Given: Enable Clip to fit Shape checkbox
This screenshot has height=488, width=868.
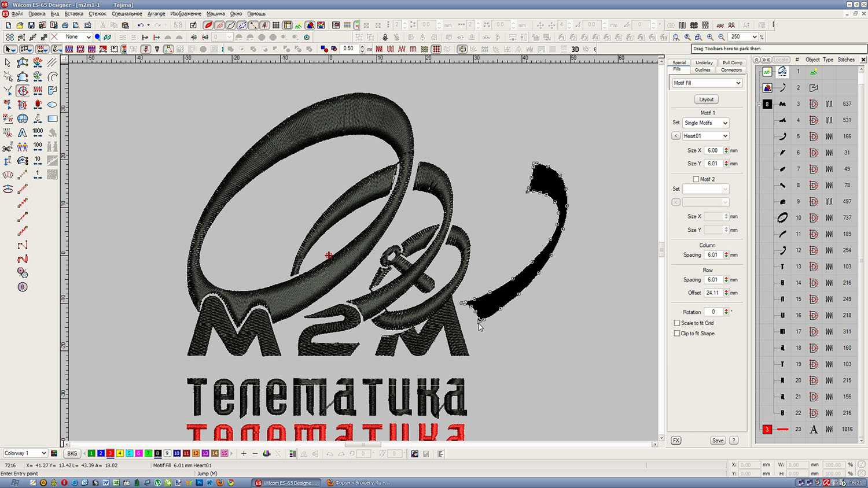Looking at the screenshot, I should pyautogui.click(x=677, y=334).
